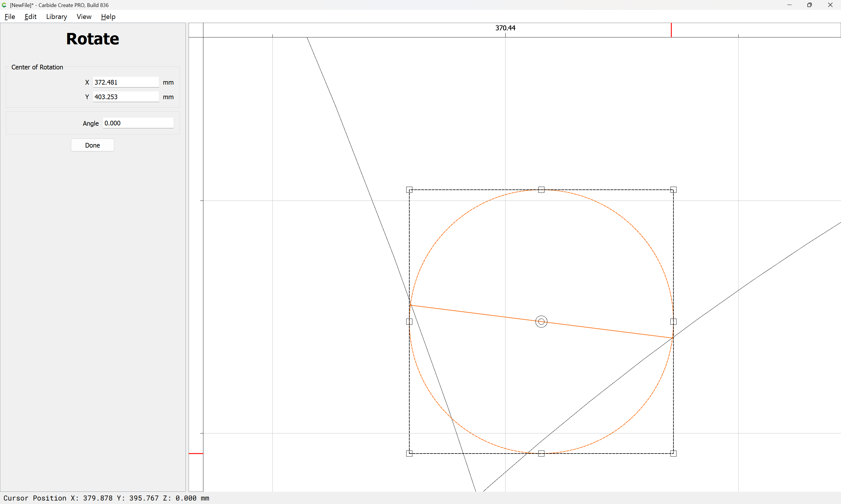
Task: Click the top-right selection handle
Action: [673, 190]
